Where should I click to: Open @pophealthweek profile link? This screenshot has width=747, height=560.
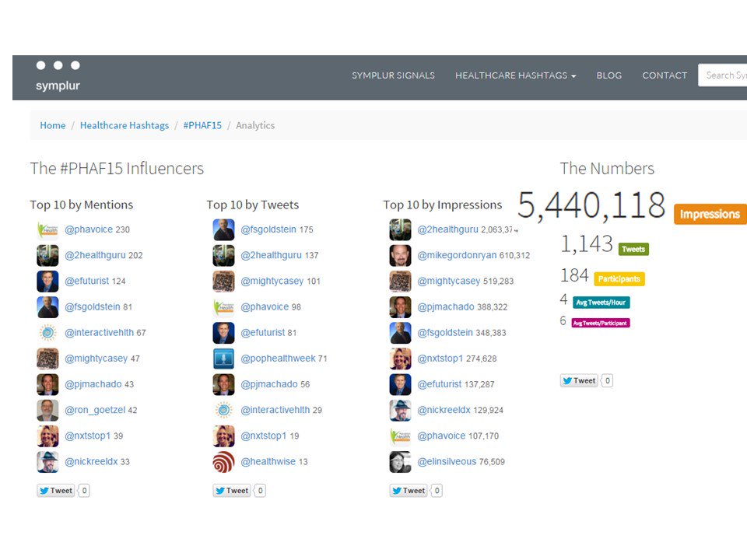[278, 359]
